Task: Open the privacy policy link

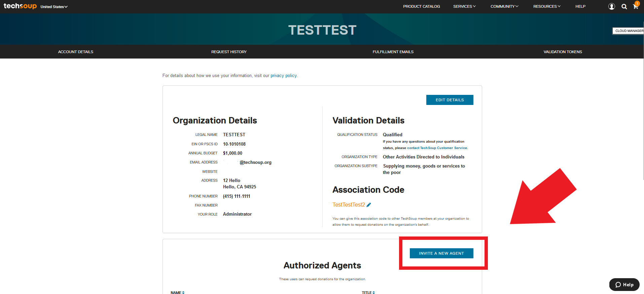Action: pos(284,76)
